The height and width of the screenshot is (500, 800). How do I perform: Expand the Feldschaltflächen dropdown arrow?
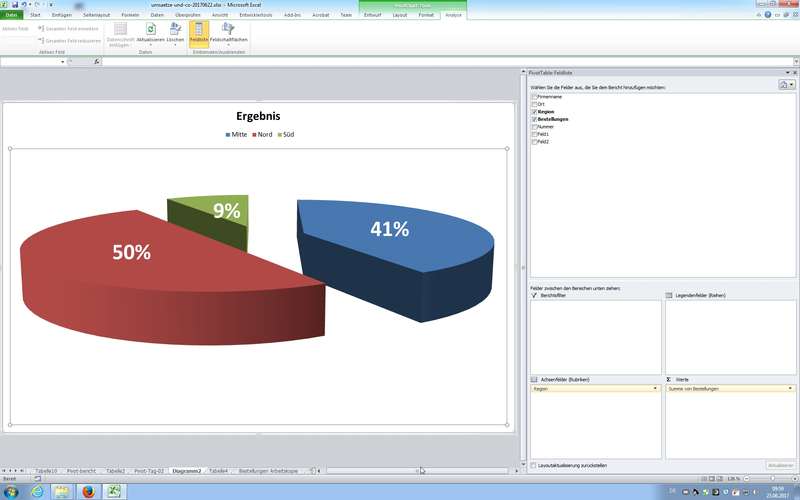(229, 45)
